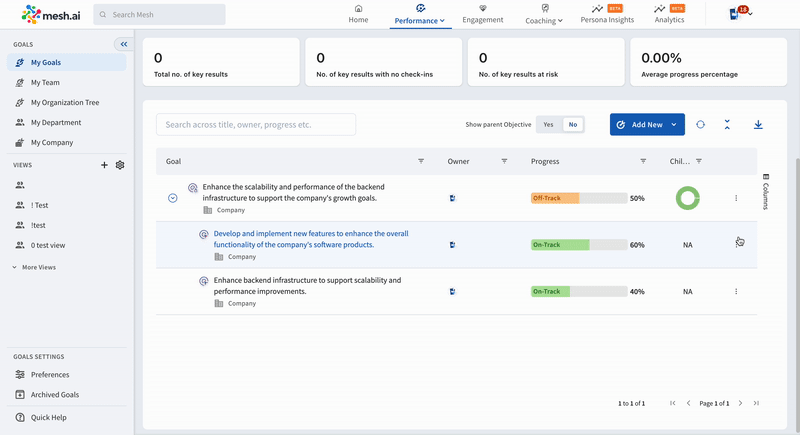
Task: Click the plus icon to add view
Action: (x=104, y=165)
